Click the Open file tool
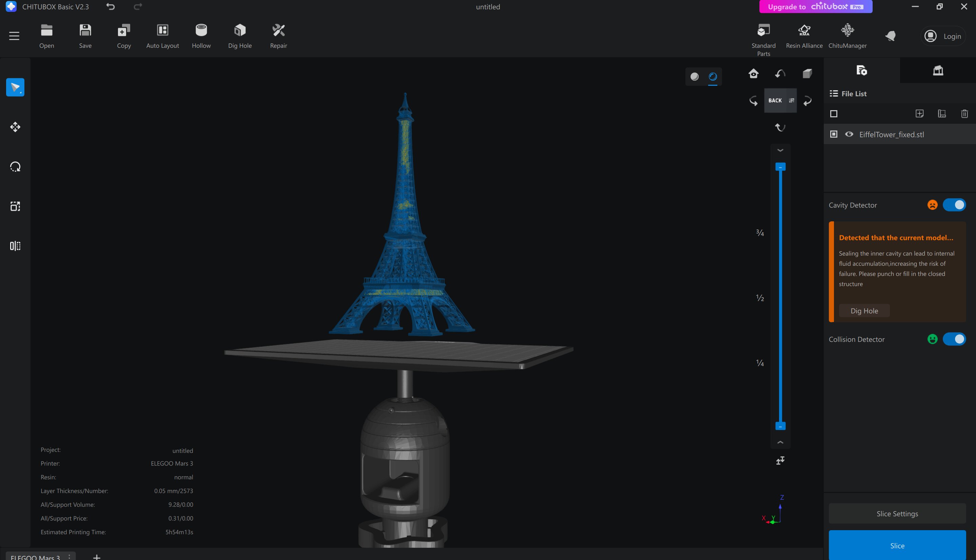The width and height of the screenshot is (976, 560). 46,36
